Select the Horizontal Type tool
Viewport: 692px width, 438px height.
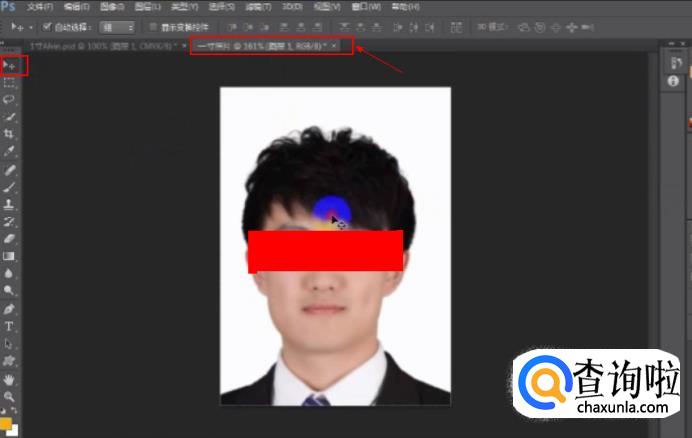click(x=10, y=326)
